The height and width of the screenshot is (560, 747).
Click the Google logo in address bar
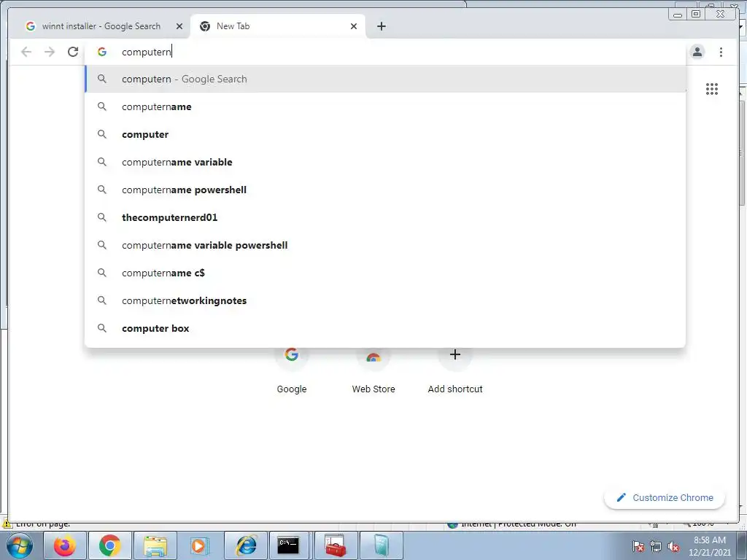tap(102, 52)
